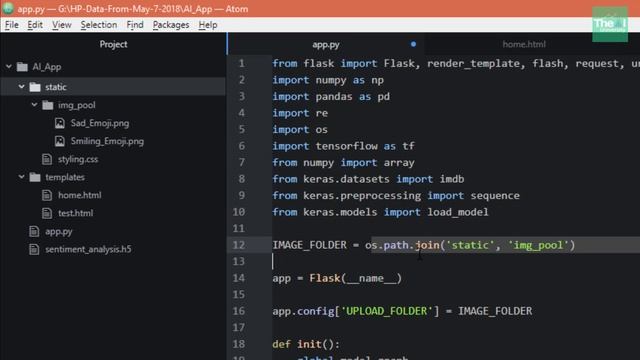The width and height of the screenshot is (640, 360).
Task: Click the Project panel header
Action: pyautogui.click(x=113, y=44)
